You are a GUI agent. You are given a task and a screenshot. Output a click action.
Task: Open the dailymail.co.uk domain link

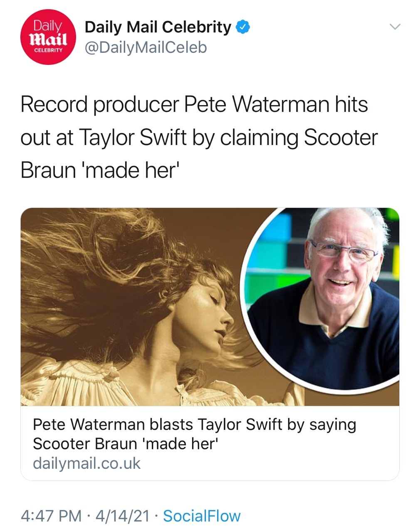pyautogui.click(x=86, y=463)
